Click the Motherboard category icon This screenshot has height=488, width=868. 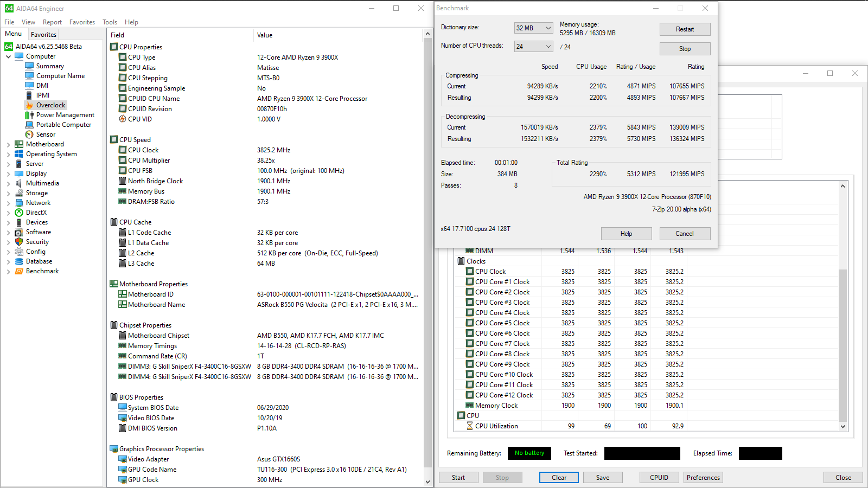[19, 144]
